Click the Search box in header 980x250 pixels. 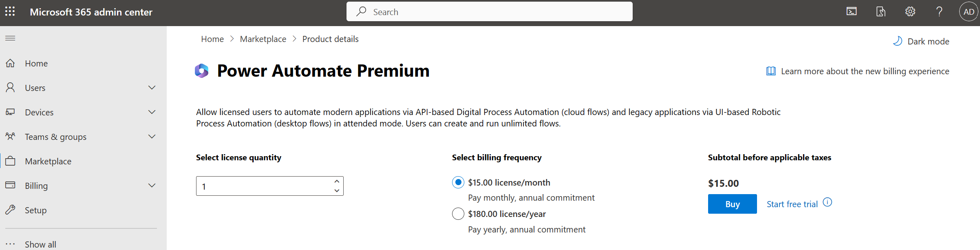(489, 11)
